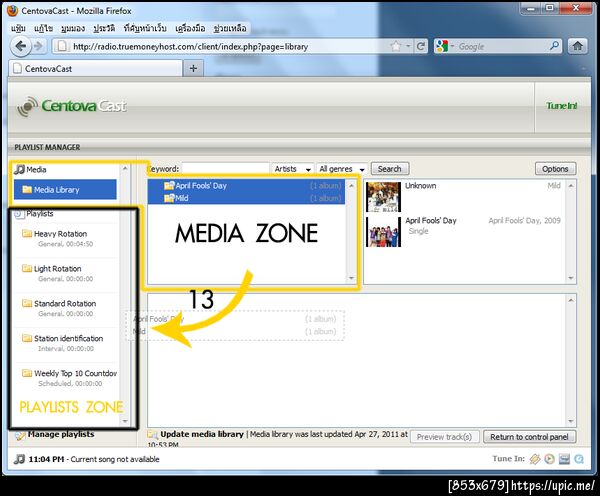Click the track list scroll up arrow

(571, 300)
